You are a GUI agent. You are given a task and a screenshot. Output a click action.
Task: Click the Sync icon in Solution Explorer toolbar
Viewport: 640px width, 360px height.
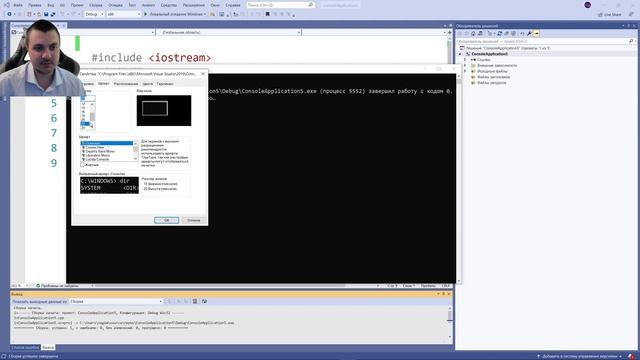(x=499, y=33)
